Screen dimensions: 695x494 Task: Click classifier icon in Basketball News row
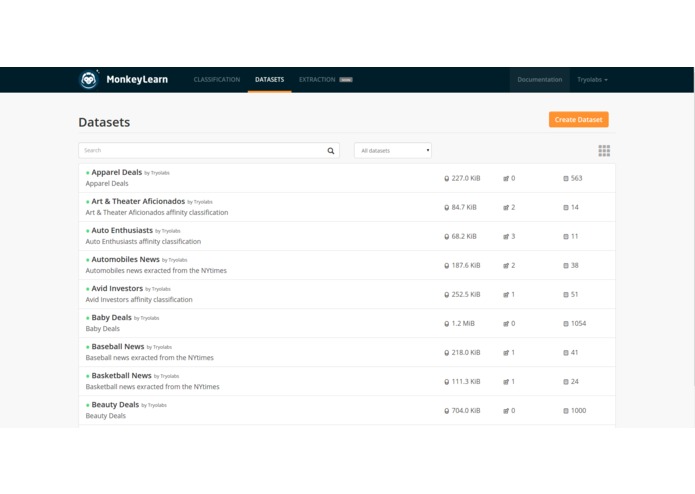pyautogui.click(x=506, y=381)
